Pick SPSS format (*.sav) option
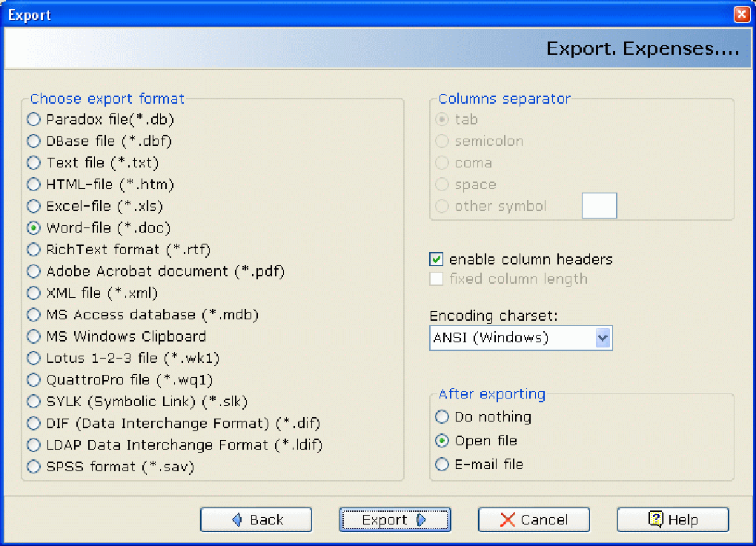The image size is (756, 546). coord(34,467)
